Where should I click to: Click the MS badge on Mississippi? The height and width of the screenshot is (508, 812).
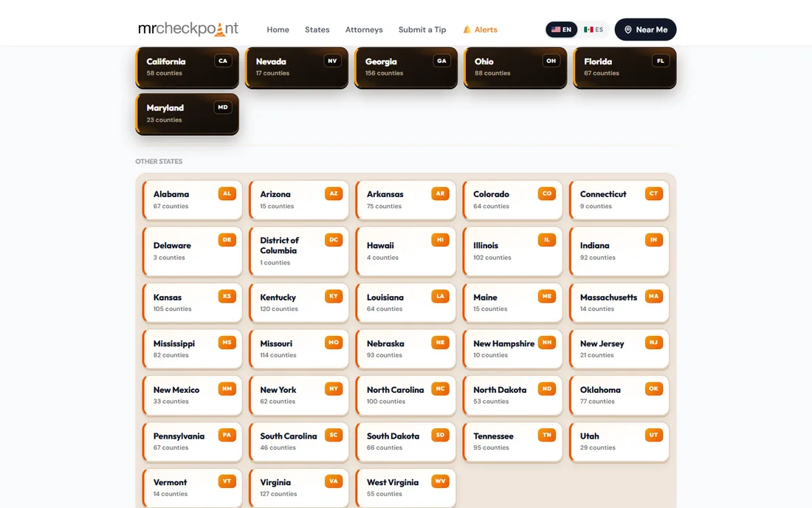coord(227,343)
